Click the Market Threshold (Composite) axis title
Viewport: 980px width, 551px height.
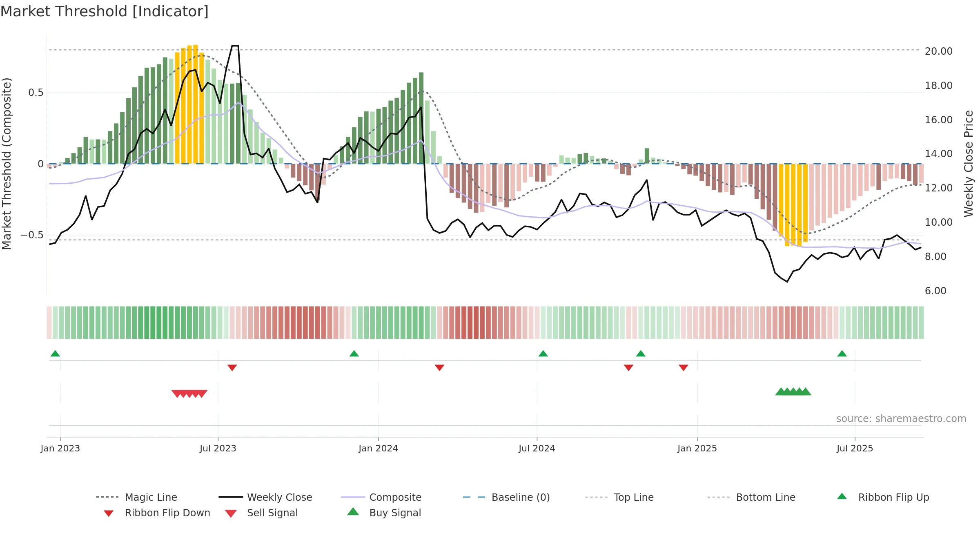(7, 163)
